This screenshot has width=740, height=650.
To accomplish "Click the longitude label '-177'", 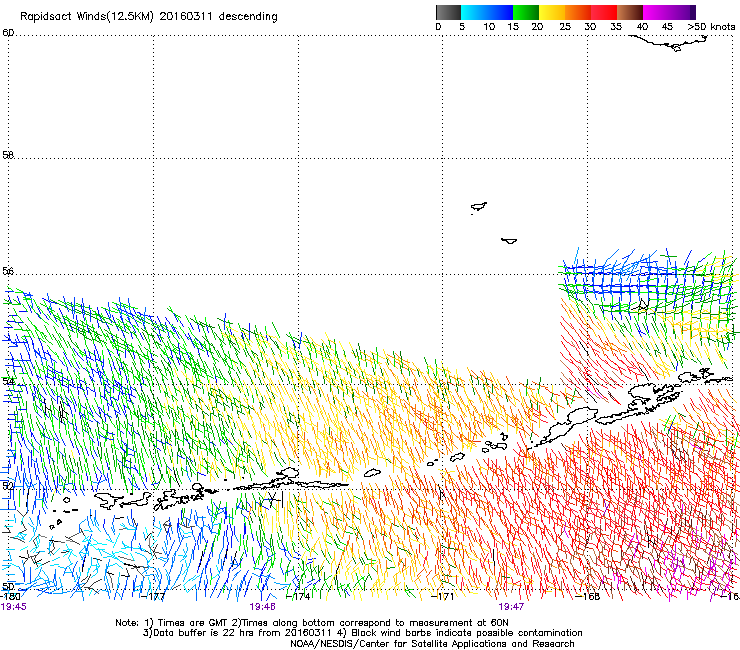I will tap(153, 596).
